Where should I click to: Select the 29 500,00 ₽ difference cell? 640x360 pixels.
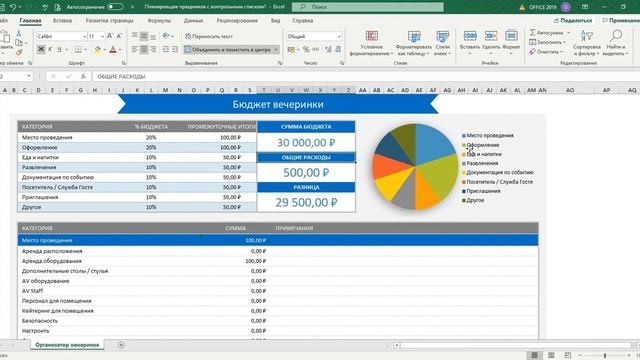point(306,202)
